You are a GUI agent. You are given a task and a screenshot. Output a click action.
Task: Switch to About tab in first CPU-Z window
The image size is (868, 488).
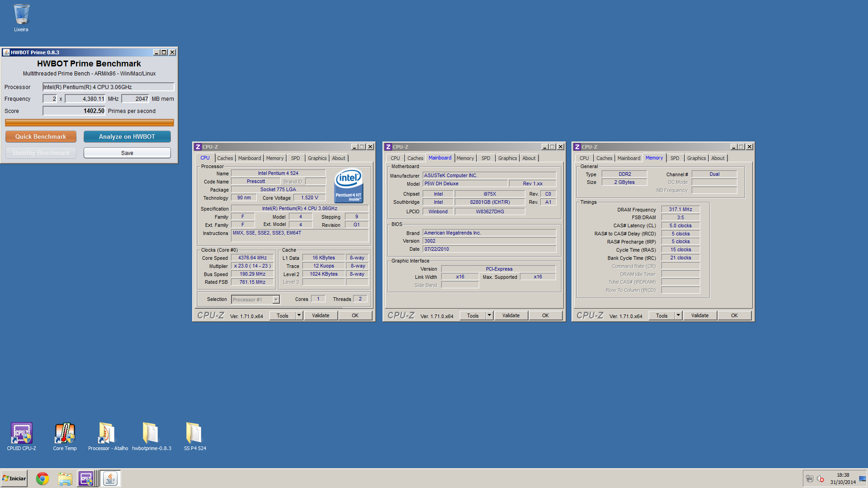click(339, 158)
